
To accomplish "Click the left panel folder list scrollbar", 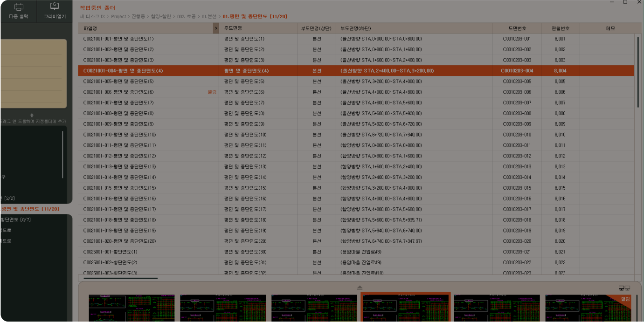I will (62, 155).
